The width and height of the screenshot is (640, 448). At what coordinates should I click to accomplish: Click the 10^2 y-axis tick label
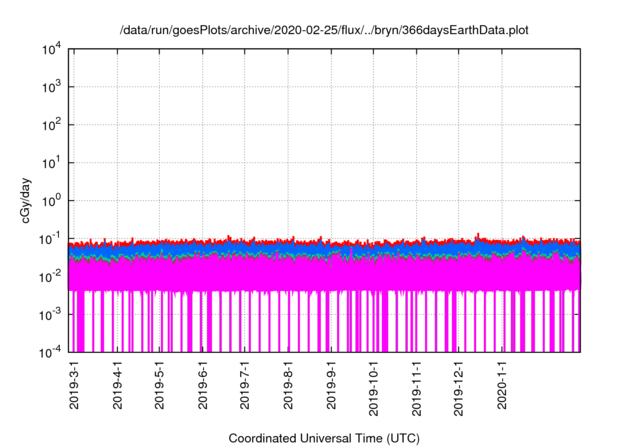click(x=51, y=124)
